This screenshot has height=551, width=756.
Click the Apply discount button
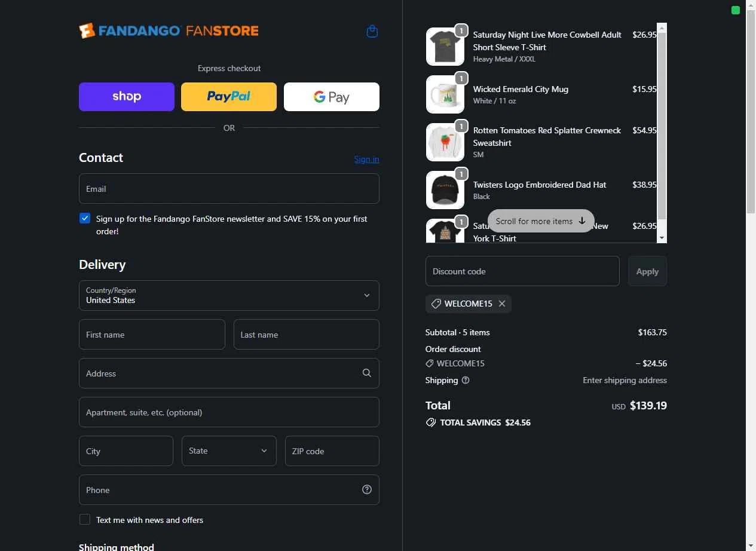point(647,271)
